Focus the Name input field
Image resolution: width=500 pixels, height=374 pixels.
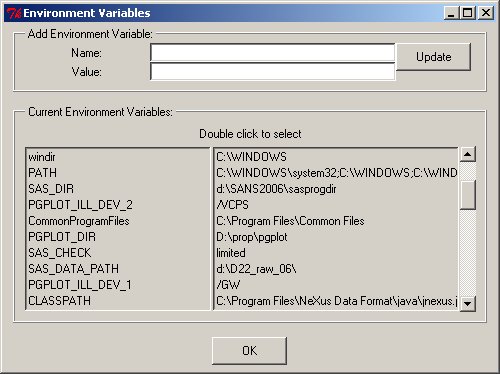[x=273, y=52]
